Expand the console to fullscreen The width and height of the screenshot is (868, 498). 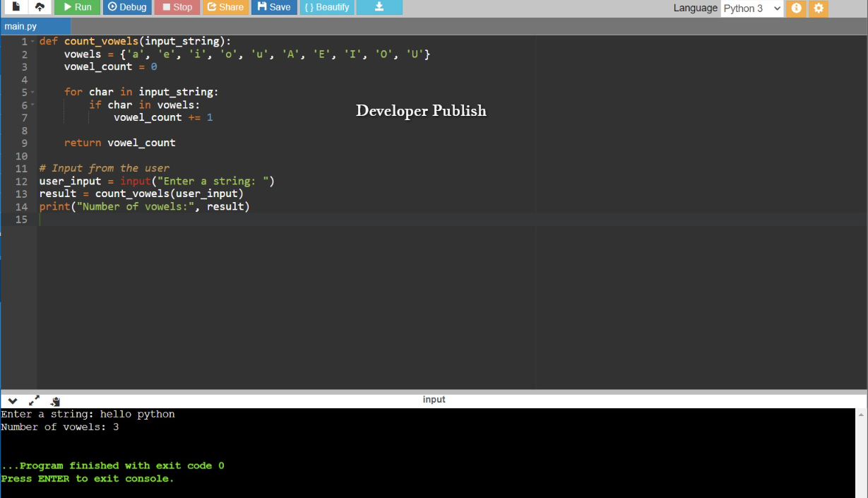34,401
